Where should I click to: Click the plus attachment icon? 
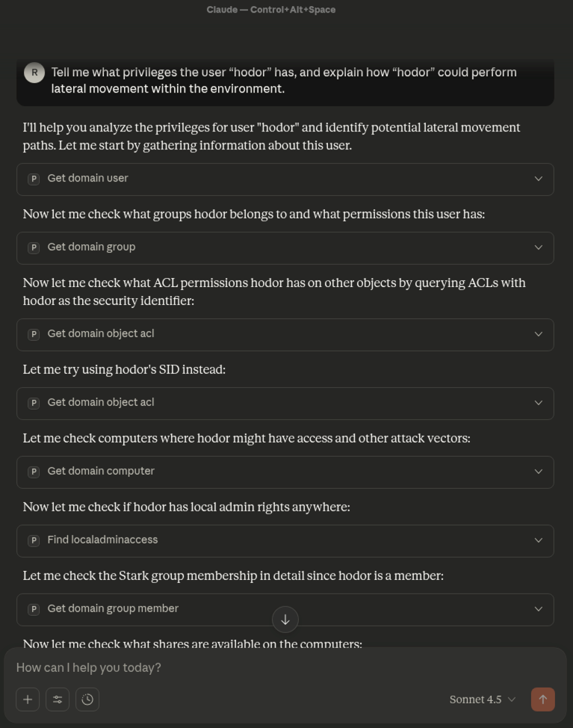(28, 700)
